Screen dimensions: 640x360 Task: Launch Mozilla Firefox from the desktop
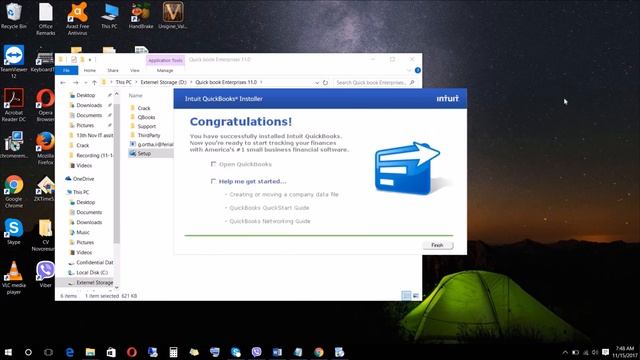click(x=45, y=148)
